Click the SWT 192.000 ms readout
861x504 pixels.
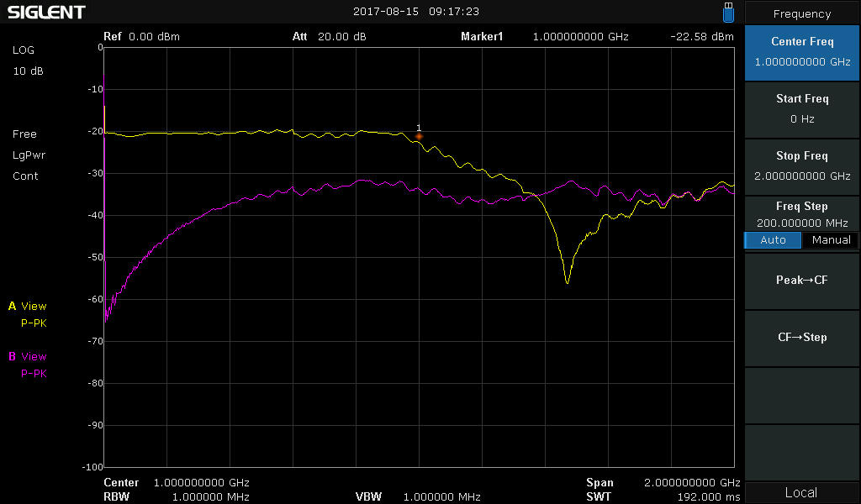663,496
